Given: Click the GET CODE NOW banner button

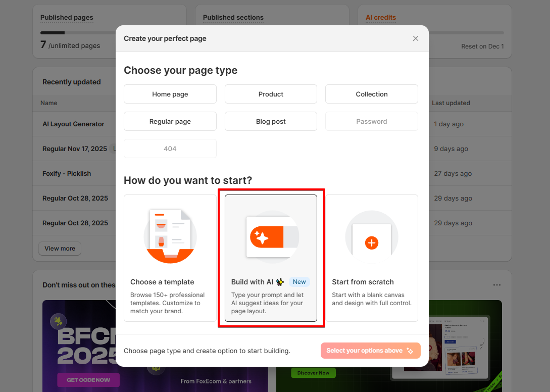Looking at the screenshot, I should pyautogui.click(x=88, y=380).
